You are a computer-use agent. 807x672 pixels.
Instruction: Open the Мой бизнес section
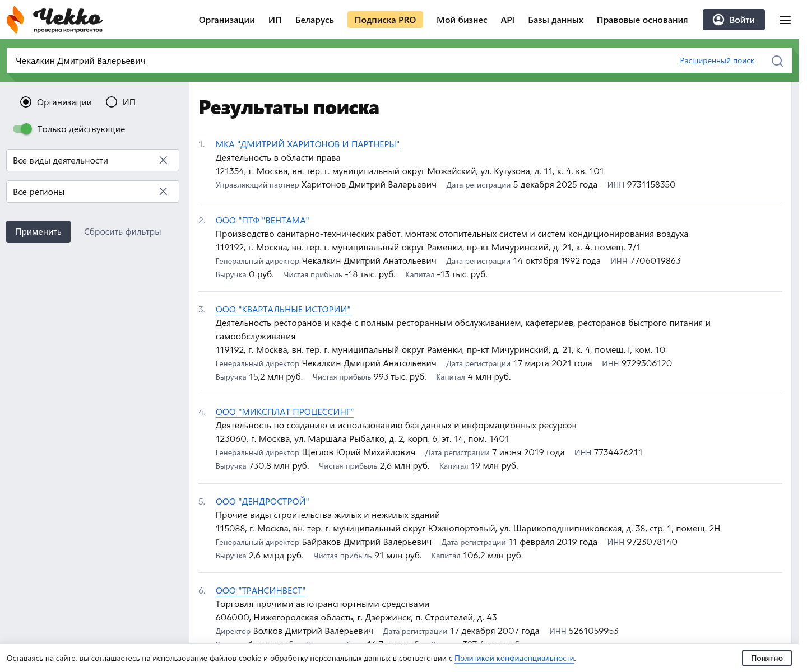coord(462,20)
